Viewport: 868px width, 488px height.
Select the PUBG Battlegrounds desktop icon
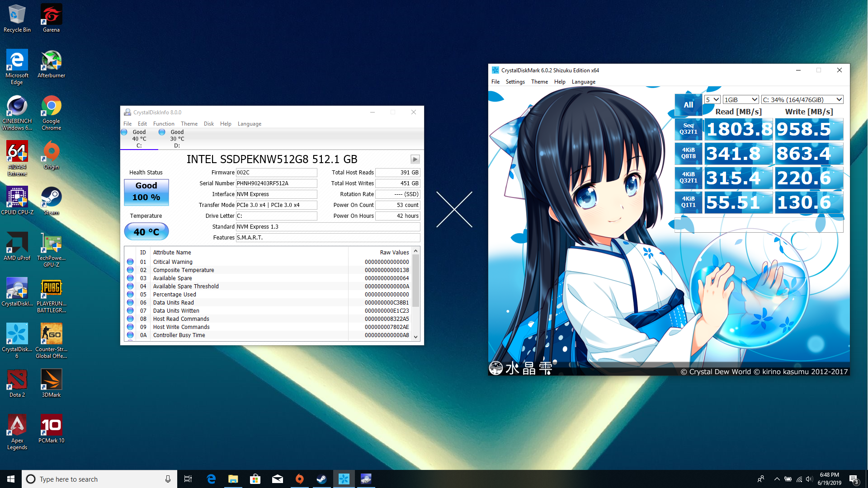51,296
